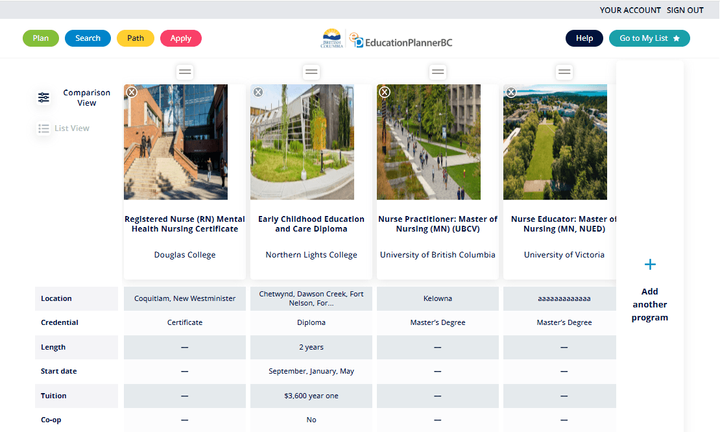Click the YOUR ACCOUNT link
This screenshot has height=432, width=720.
630,10
